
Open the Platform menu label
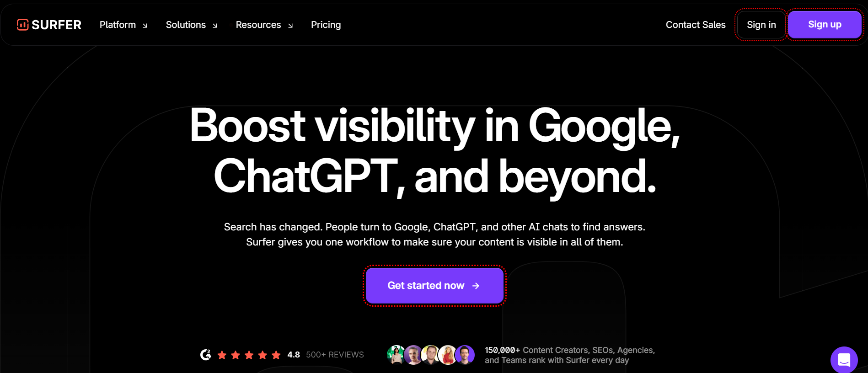click(118, 25)
